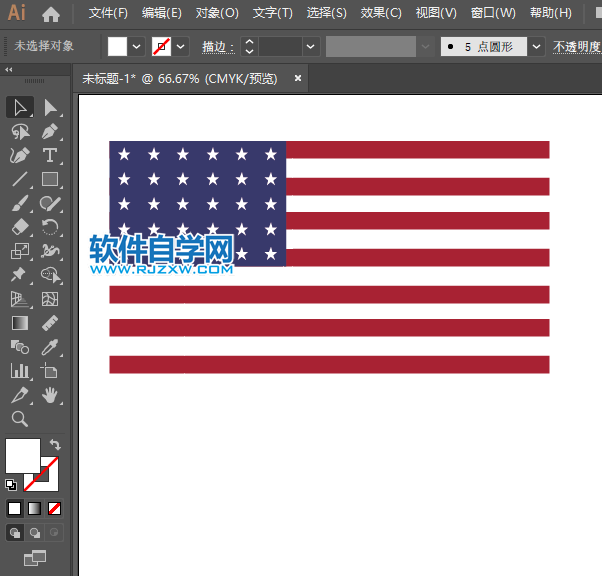Swap fill and stroke colors
The width and height of the screenshot is (602, 576).
55,445
